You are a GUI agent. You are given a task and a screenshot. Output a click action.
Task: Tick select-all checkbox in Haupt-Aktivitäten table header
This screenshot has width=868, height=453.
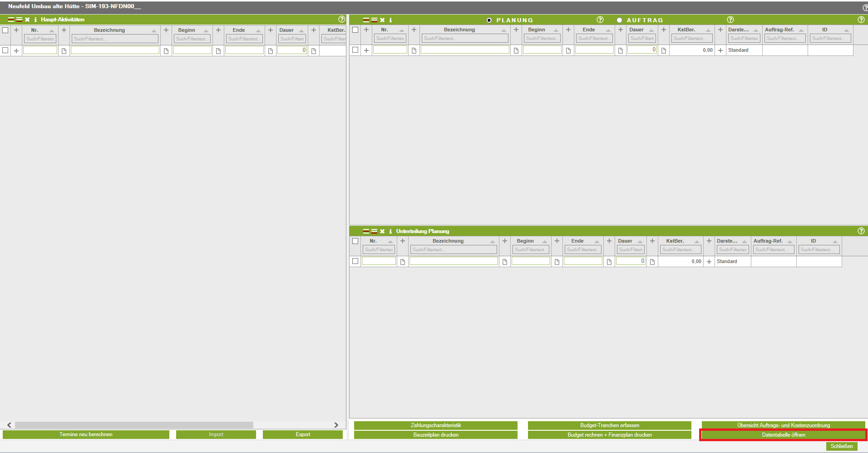(x=5, y=30)
